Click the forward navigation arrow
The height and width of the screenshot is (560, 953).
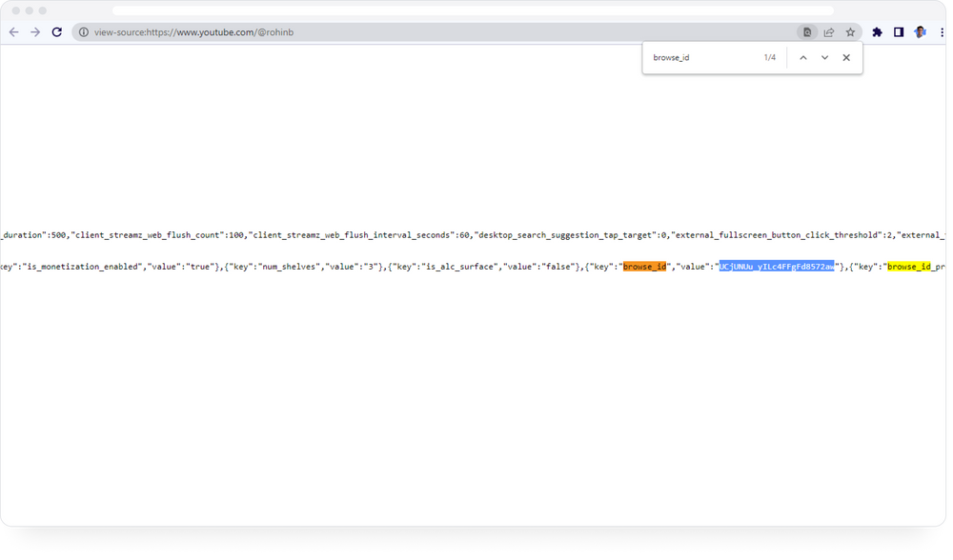point(35,32)
